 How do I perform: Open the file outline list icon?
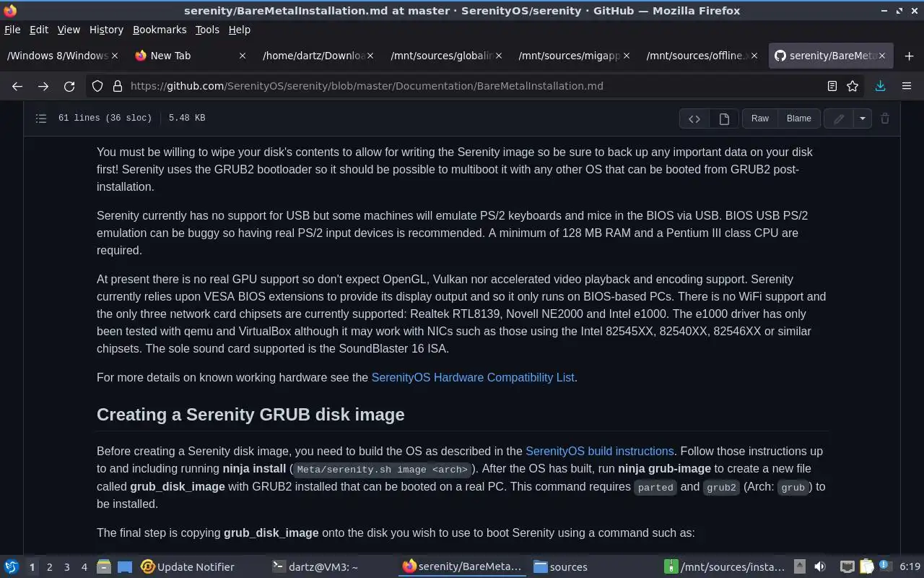[41, 118]
